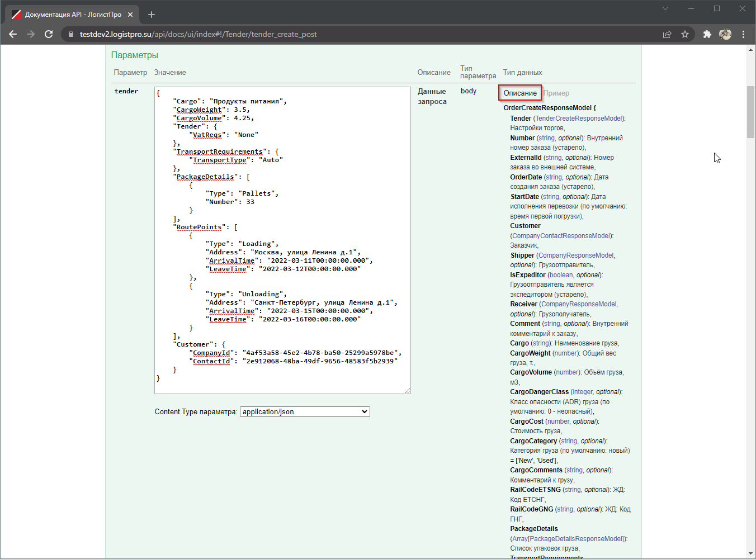Go back to the previous page
Viewport: 756px width, 559px height.
pyautogui.click(x=13, y=34)
